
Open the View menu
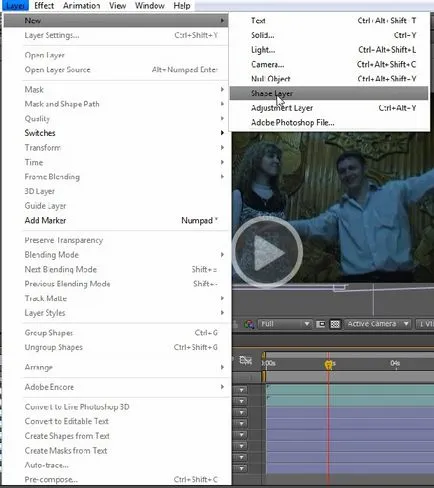click(118, 6)
